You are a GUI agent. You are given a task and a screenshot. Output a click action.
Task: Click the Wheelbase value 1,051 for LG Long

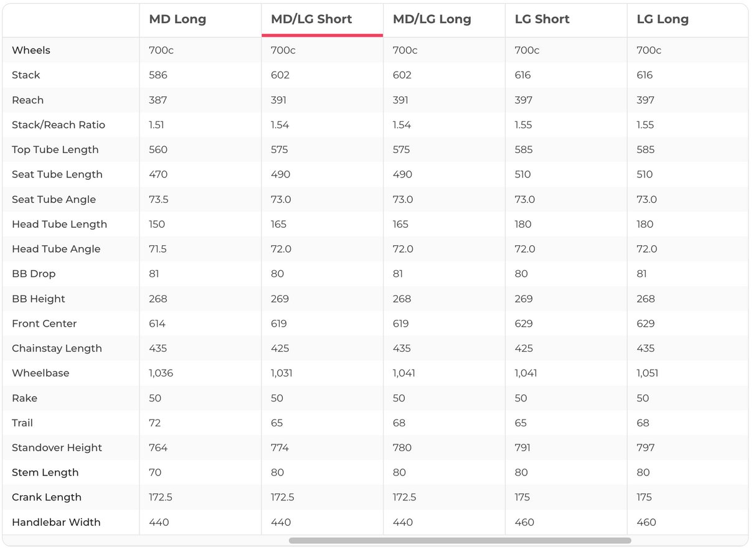[647, 373]
